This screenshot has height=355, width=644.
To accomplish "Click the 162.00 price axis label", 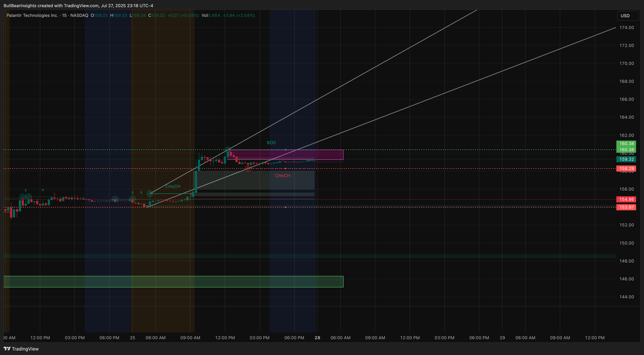I will click(626, 135).
